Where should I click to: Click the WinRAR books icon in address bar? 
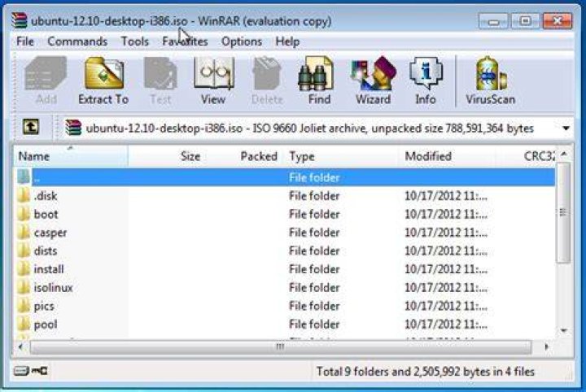(x=73, y=128)
